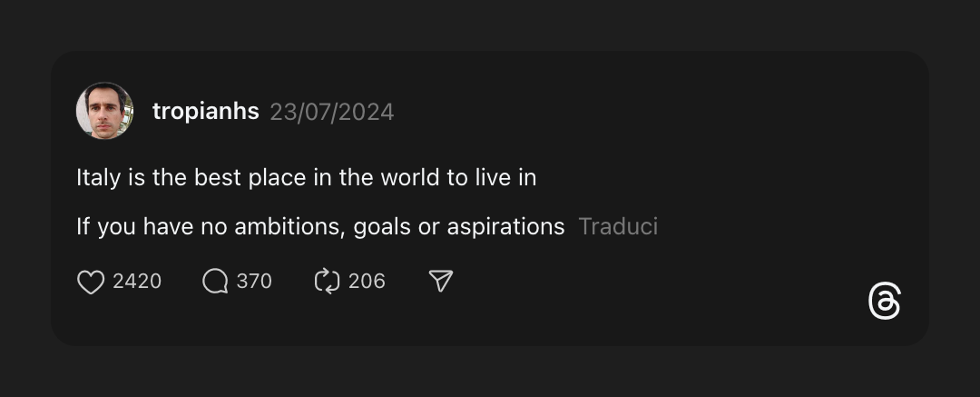The image size is (980, 397).
Task: Translate the post with Traduci
Action: (x=618, y=226)
